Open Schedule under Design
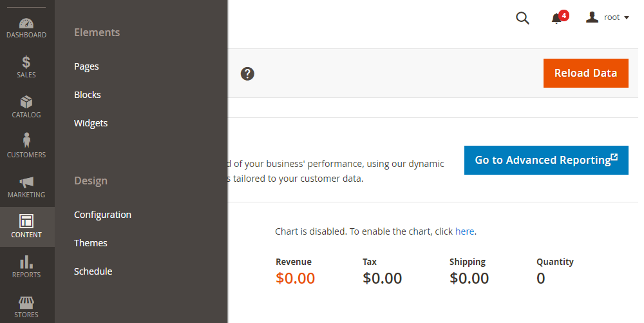 pyautogui.click(x=93, y=271)
